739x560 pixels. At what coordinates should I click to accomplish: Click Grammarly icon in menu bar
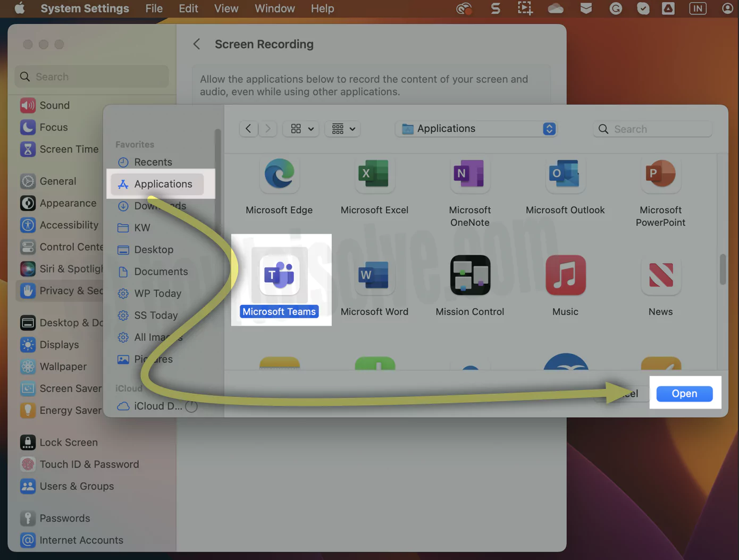(616, 9)
